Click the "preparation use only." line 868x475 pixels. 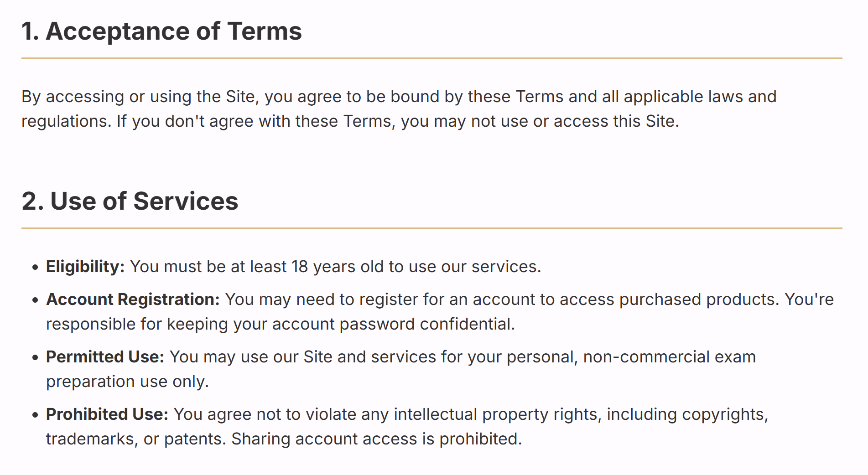click(x=127, y=382)
